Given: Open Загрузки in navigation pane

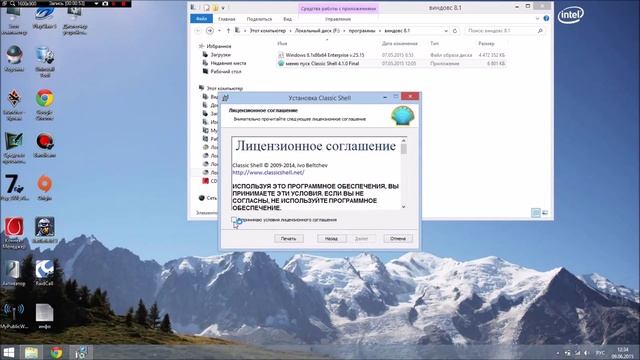Looking at the screenshot, I should 220,55.
